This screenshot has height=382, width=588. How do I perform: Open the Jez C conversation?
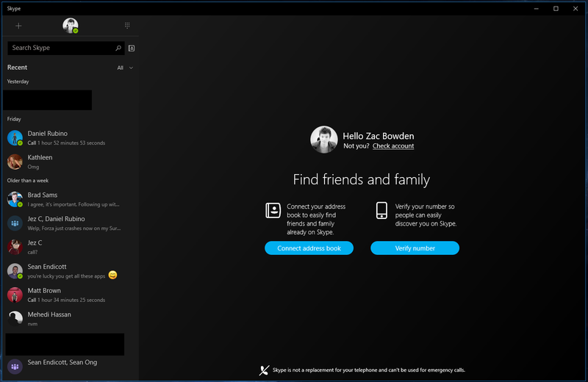coord(71,247)
